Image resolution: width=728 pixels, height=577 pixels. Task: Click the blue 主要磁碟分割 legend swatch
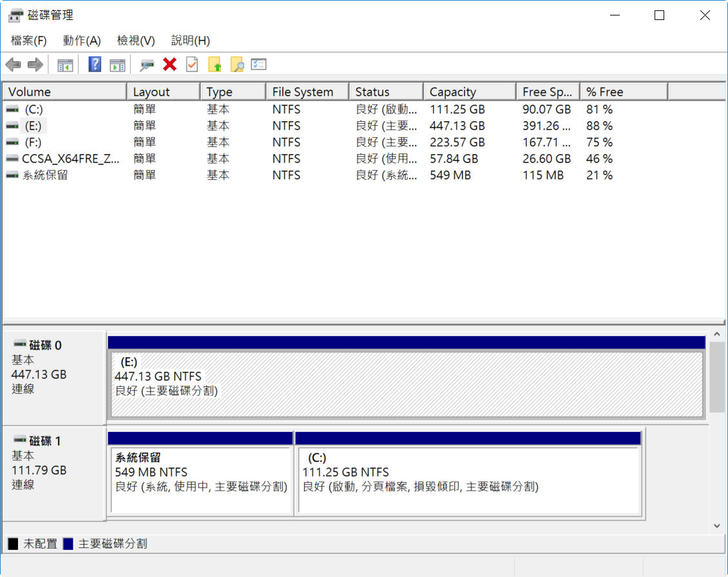click(x=67, y=544)
